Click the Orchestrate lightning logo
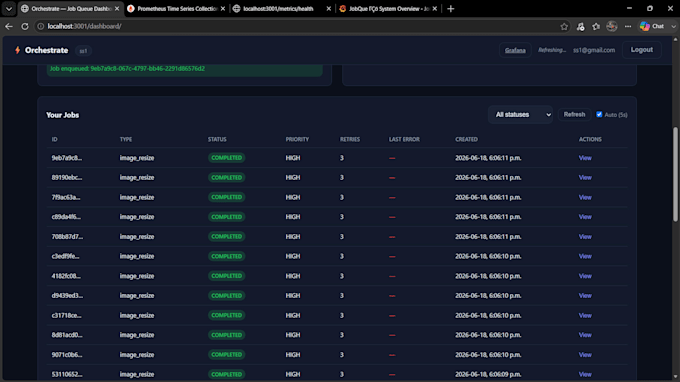The width and height of the screenshot is (680, 382). [17, 50]
